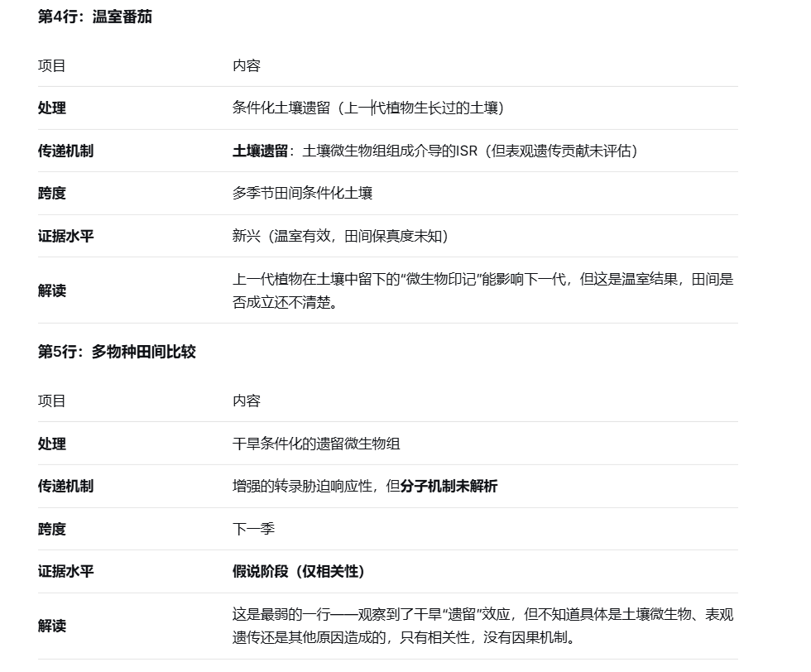
Task: Click the paragraph starting 这是最弱的一行
Action: pyautogui.click(x=483, y=626)
